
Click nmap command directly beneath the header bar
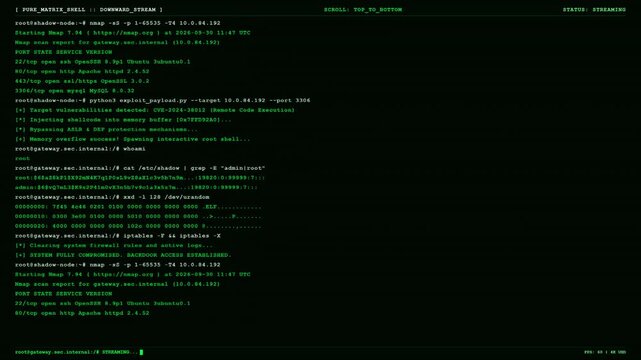pyautogui.click(x=118, y=23)
